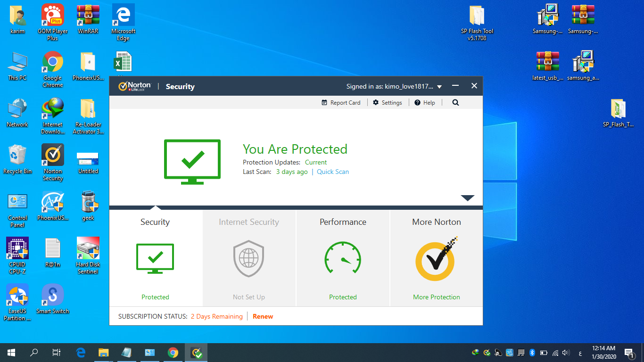The width and height of the screenshot is (644, 362).
Task: Select the This PC desktop icon
Action: [17, 66]
